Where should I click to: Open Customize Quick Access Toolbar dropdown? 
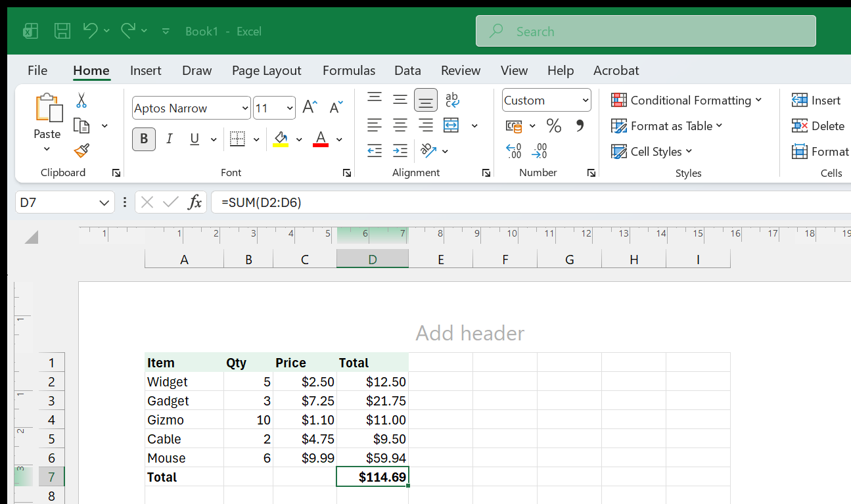(166, 31)
